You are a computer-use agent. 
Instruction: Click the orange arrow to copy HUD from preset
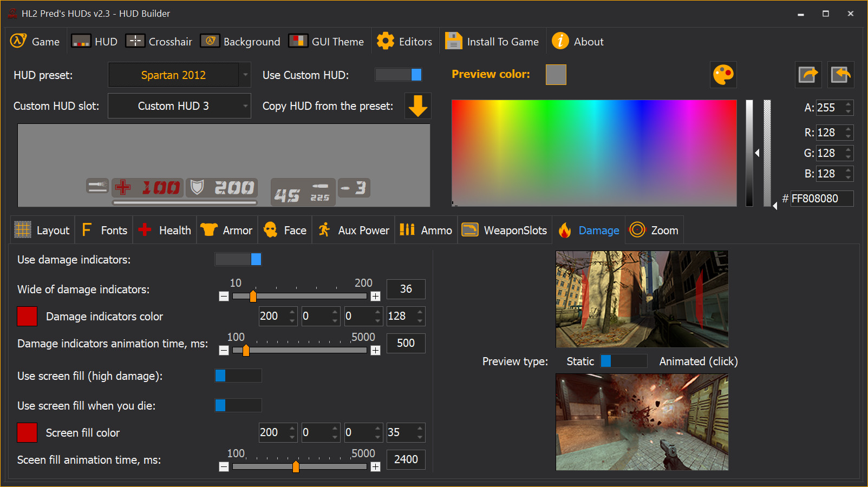click(x=417, y=106)
